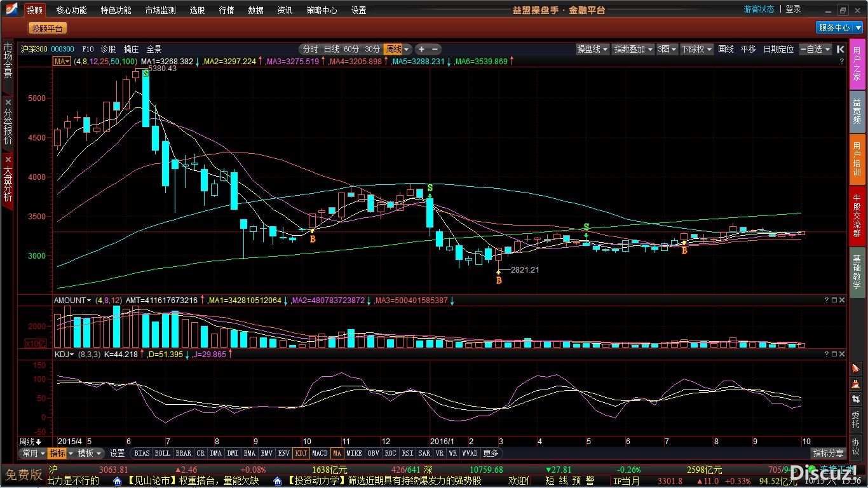Click the 委托 order icon in right sidebar
Screen dimensions: 868x488
click(x=856, y=419)
